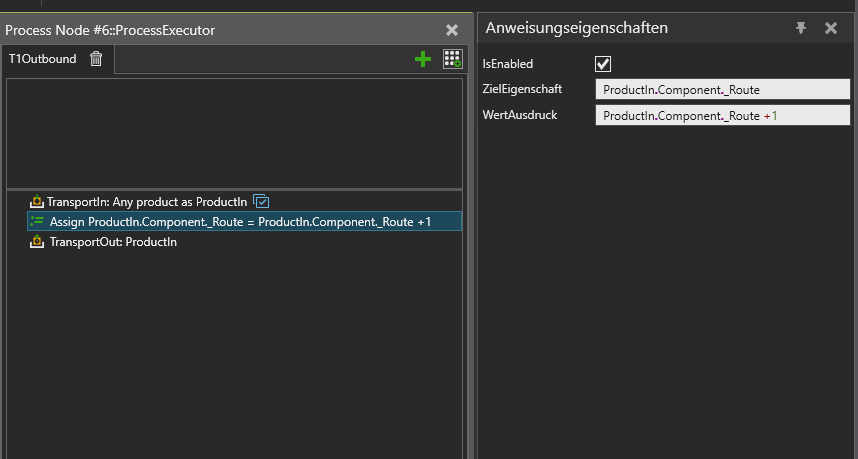Click the empty area above statement list
Screen dimensions: 858x459
234,133
